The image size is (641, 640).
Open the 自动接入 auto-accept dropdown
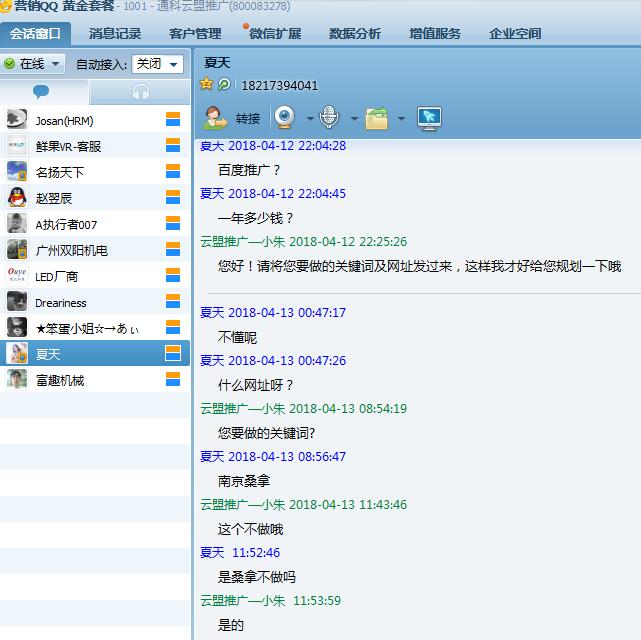(x=159, y=64)
